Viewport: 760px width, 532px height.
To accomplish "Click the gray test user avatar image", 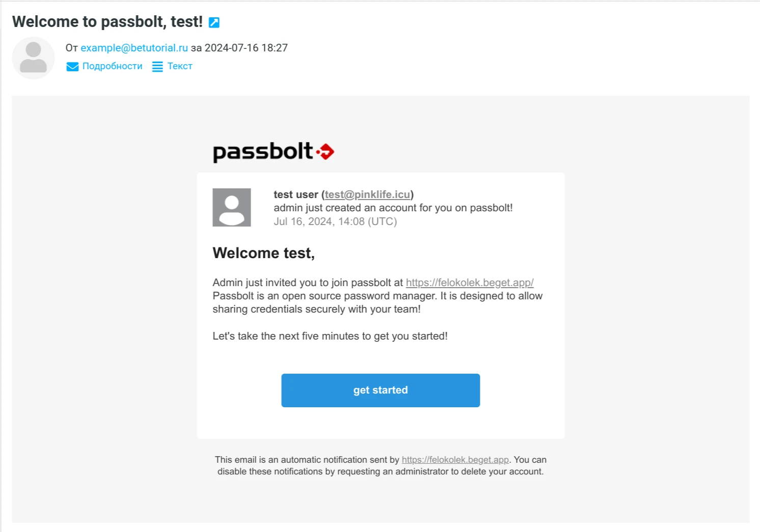I will coord(232,207).
